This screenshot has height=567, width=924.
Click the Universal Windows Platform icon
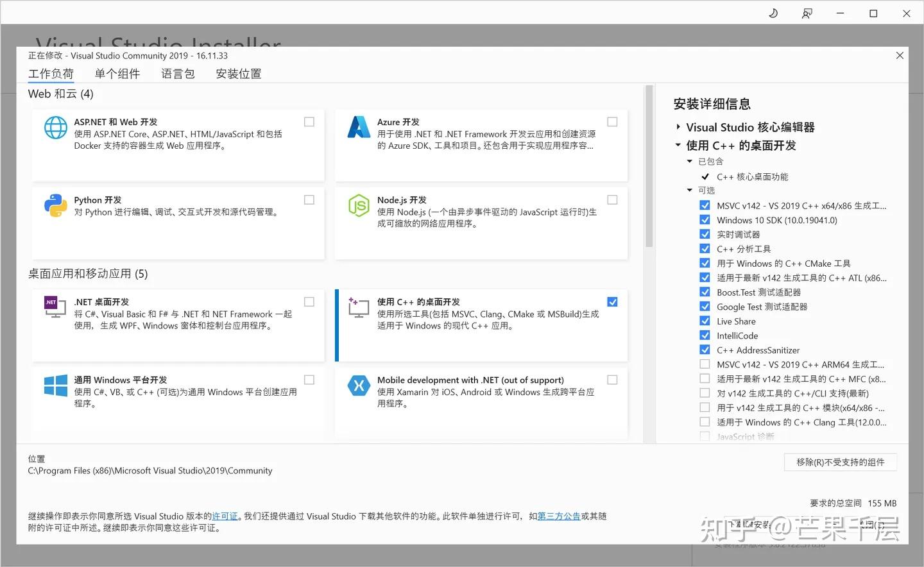coord(55,385)
